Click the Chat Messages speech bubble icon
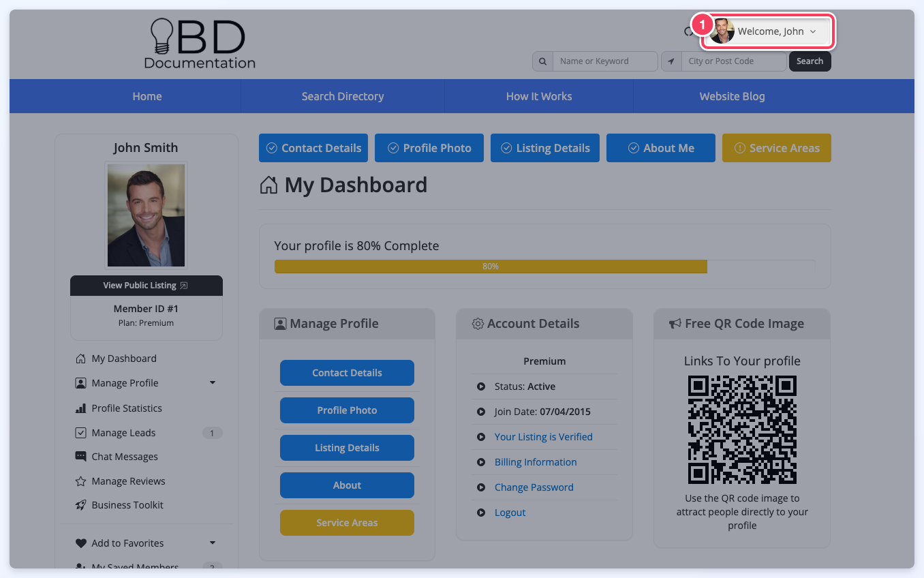Image resolution: width=924 pixels, height=578 pixels. point(80,457)
